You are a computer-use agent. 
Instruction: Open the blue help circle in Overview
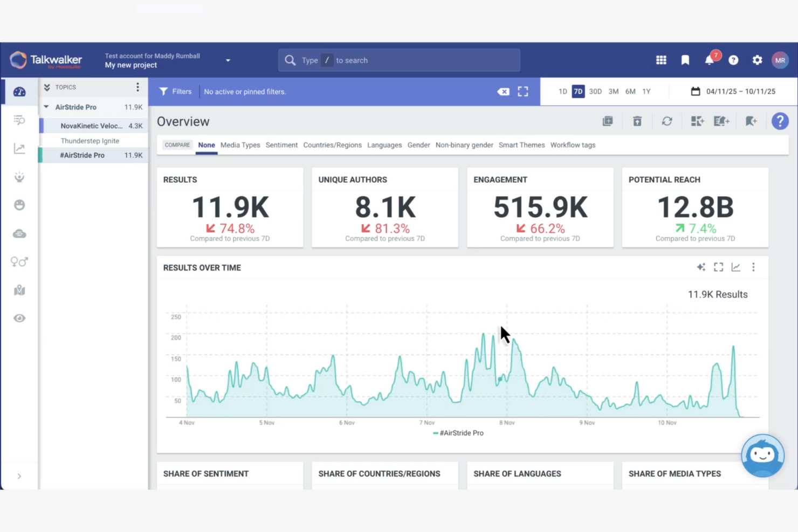pyautogui.click(x=780, y=121)
